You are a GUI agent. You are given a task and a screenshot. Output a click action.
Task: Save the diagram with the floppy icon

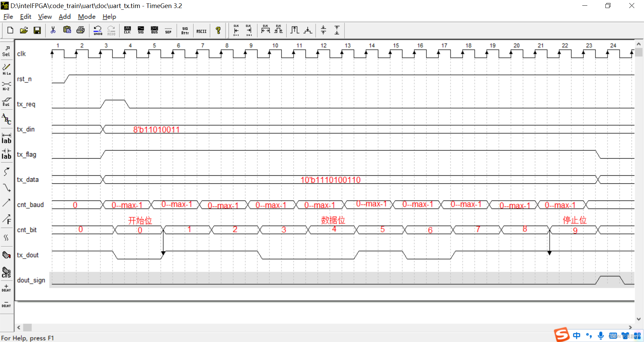coord(37,30)
